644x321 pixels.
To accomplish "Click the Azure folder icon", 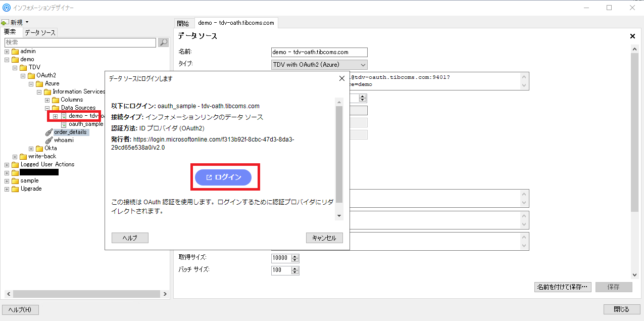I will click(x=39, y=84).
